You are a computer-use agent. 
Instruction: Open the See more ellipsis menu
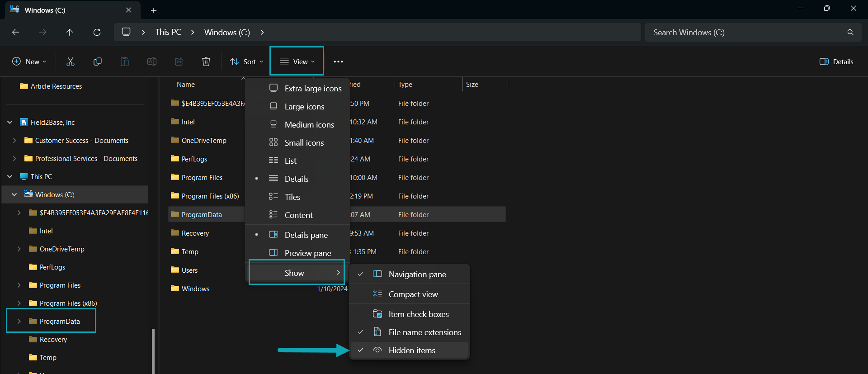pos(338,62)
